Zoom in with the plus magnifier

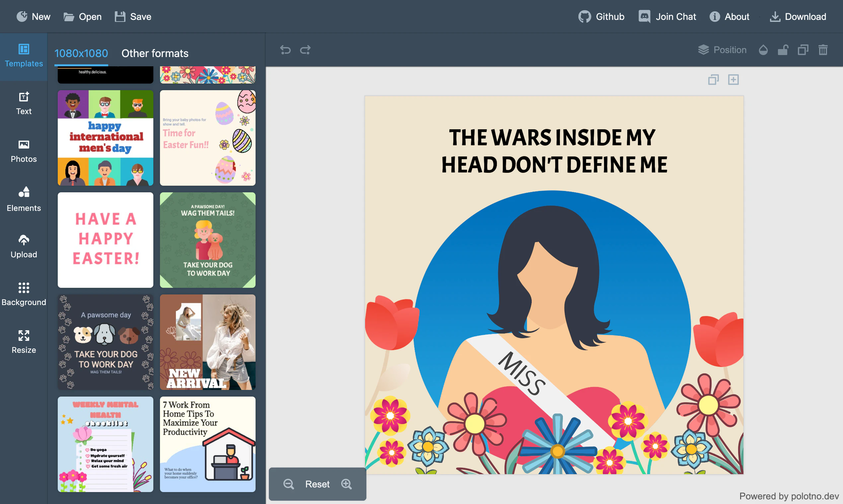pyautogui.click(x=346, y=484)
